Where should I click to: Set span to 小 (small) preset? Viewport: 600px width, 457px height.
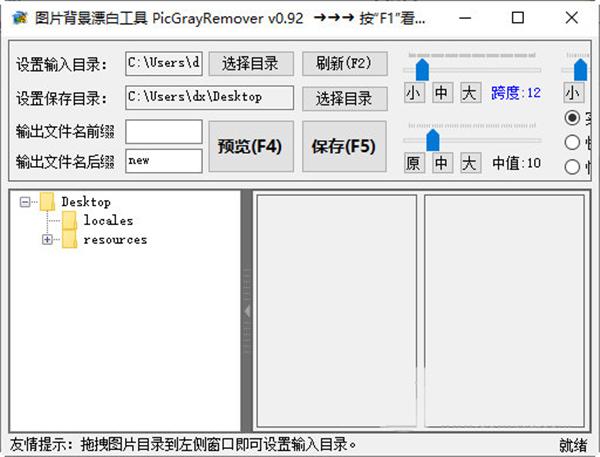pos(414,93)
